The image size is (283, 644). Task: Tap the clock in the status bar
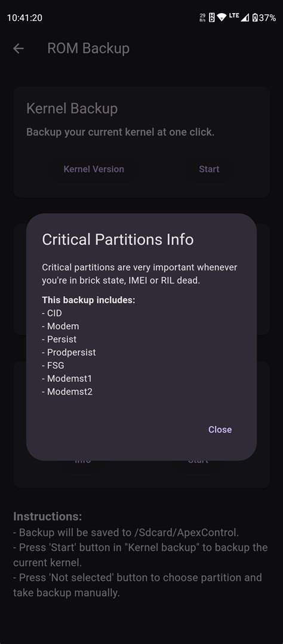[x=24, y=18]
